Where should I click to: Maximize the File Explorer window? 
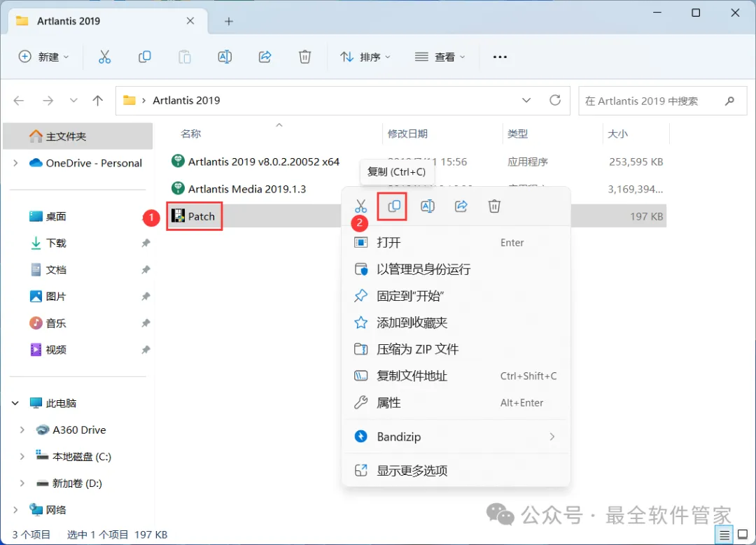[x=696, y=13]
